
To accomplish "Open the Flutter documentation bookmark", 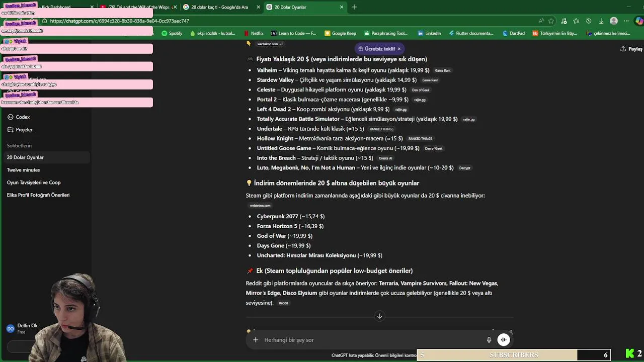I will tap(471, 33).
